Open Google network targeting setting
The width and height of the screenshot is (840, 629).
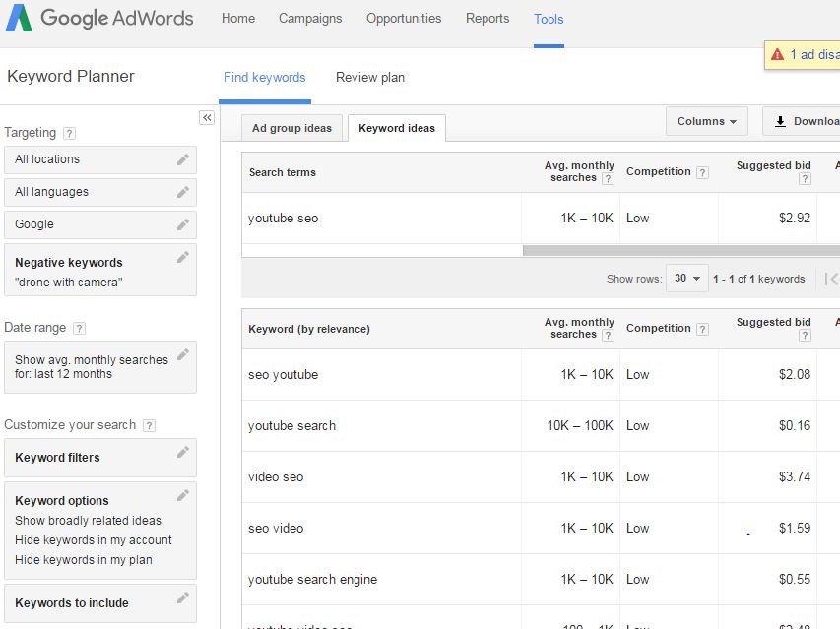tap(100, 224)
